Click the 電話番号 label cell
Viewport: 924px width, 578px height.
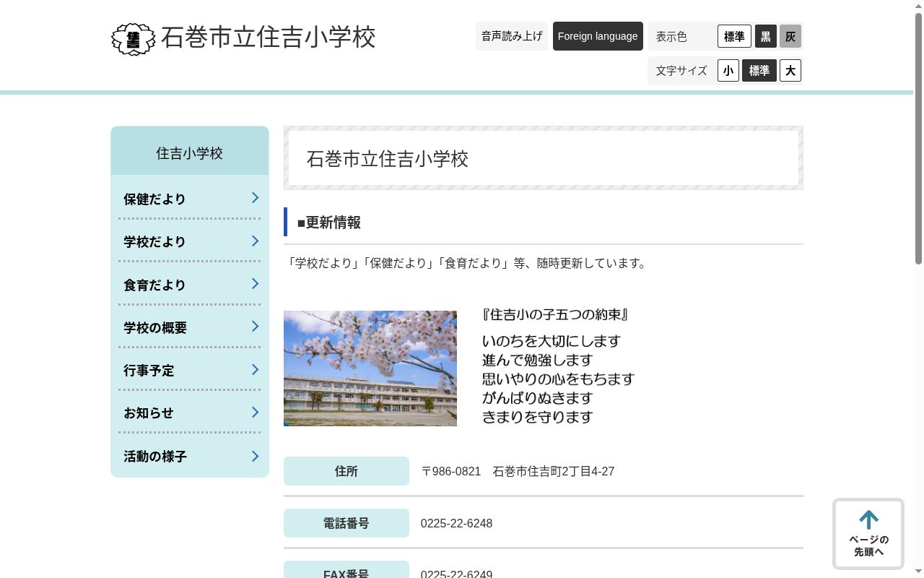[x=346, y=523]
